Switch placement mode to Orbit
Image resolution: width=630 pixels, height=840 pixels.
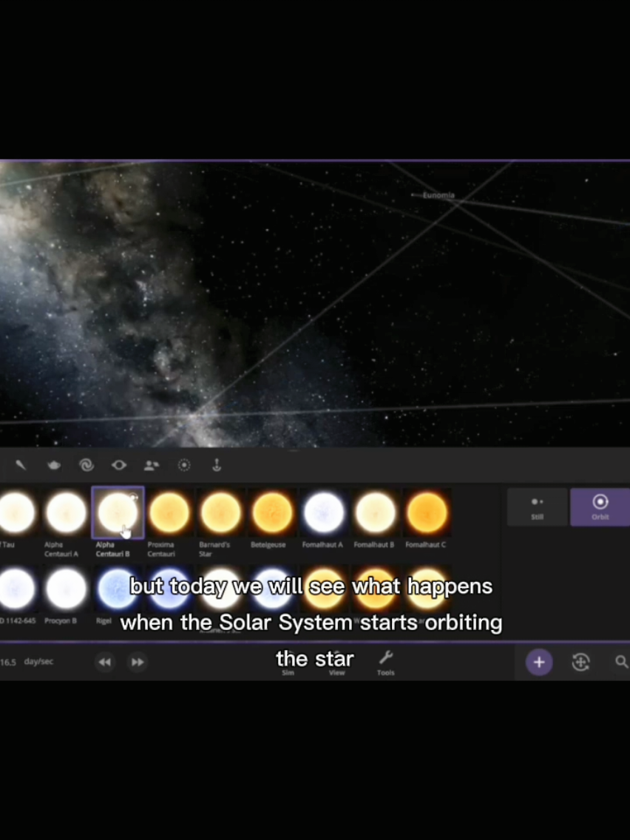600,507
